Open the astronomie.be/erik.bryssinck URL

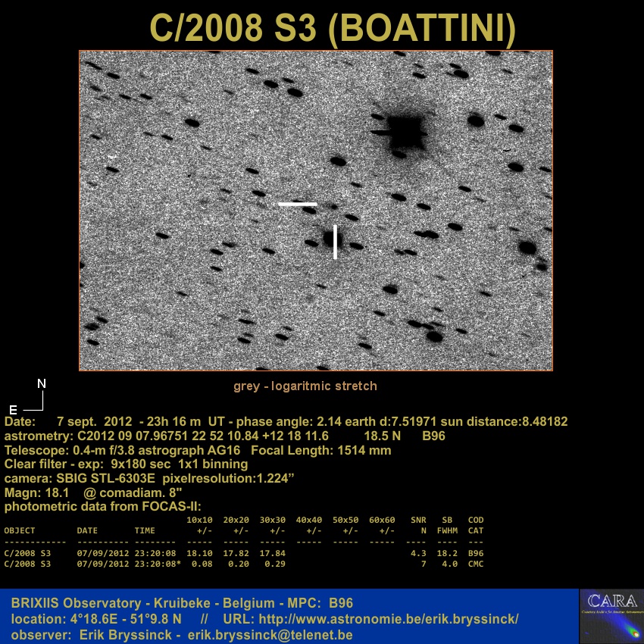[389, 618]
